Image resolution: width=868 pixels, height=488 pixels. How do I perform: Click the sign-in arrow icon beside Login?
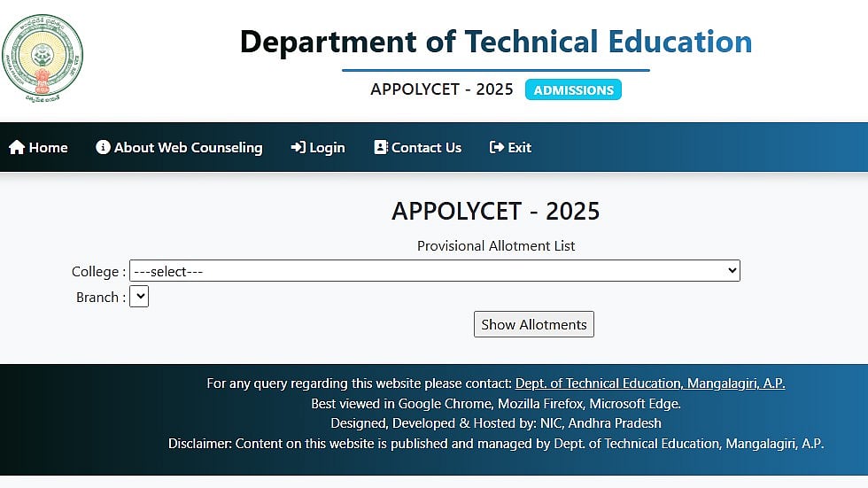pos(298,148)
